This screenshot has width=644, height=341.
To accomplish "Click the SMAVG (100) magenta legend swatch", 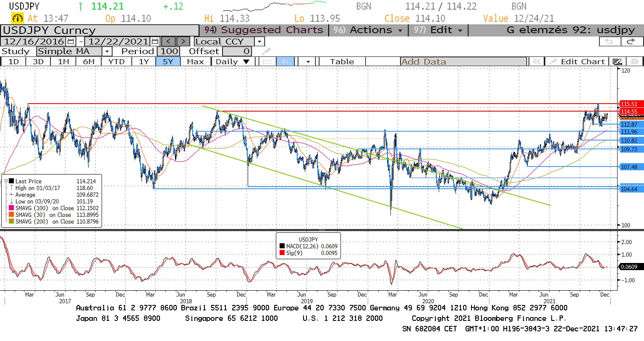I will click(12, 208).
